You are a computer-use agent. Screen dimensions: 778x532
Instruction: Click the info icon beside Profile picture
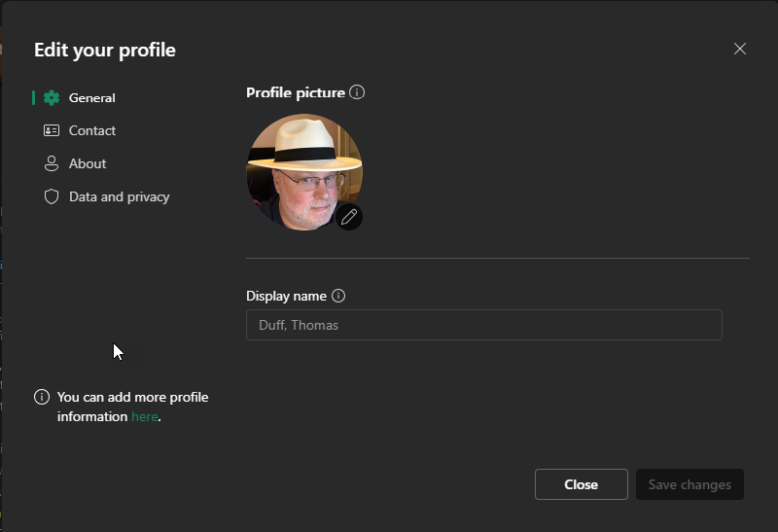tap(357, 92)
